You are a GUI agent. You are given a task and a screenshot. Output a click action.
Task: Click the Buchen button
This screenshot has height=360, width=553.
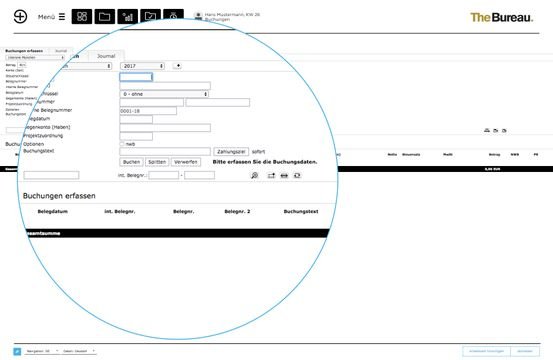132,162
